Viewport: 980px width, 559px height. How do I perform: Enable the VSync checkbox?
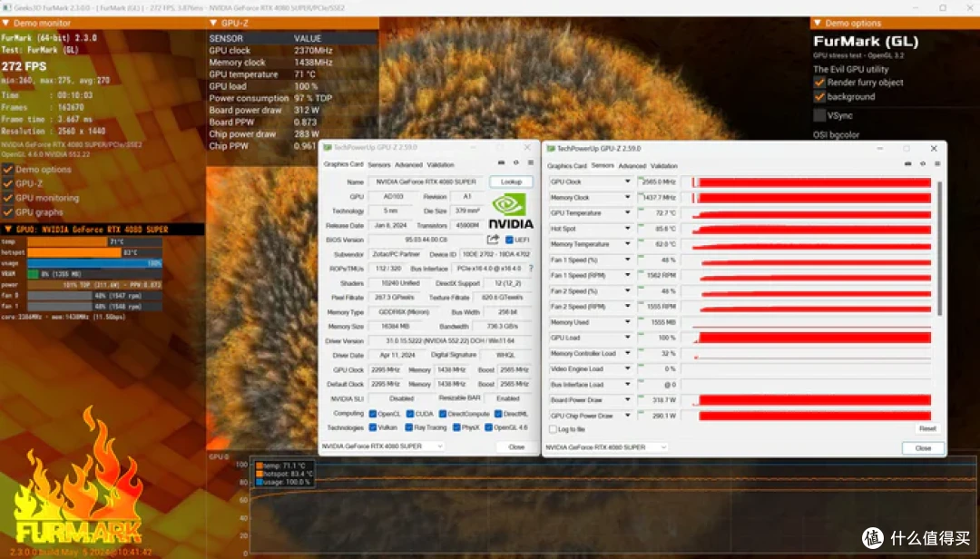pos(819,115)
